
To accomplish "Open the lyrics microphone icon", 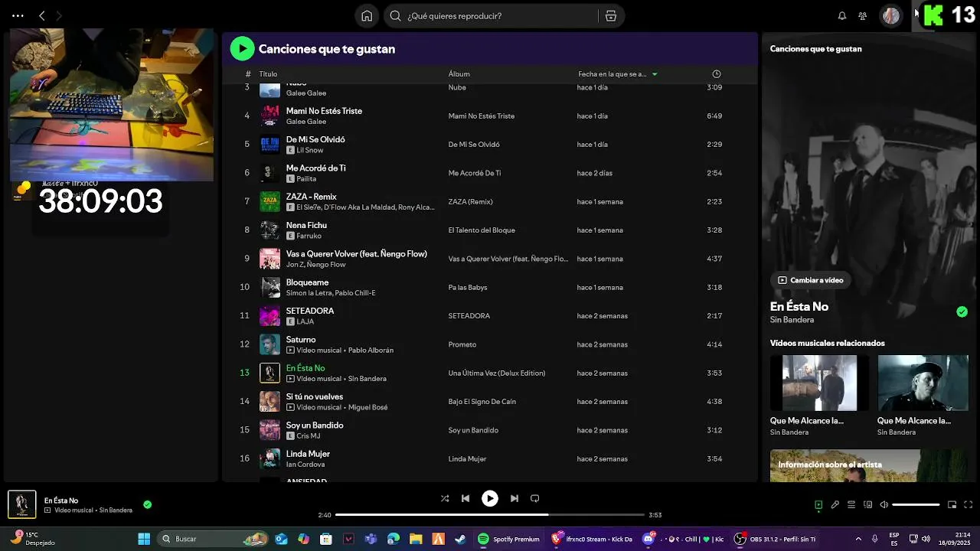I will tap(835, 505).
